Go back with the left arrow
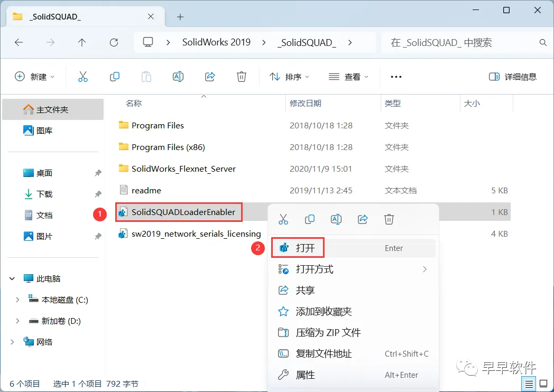Image resolution: width=554 pixels, height=392 pixels. (x=19, y=43)
